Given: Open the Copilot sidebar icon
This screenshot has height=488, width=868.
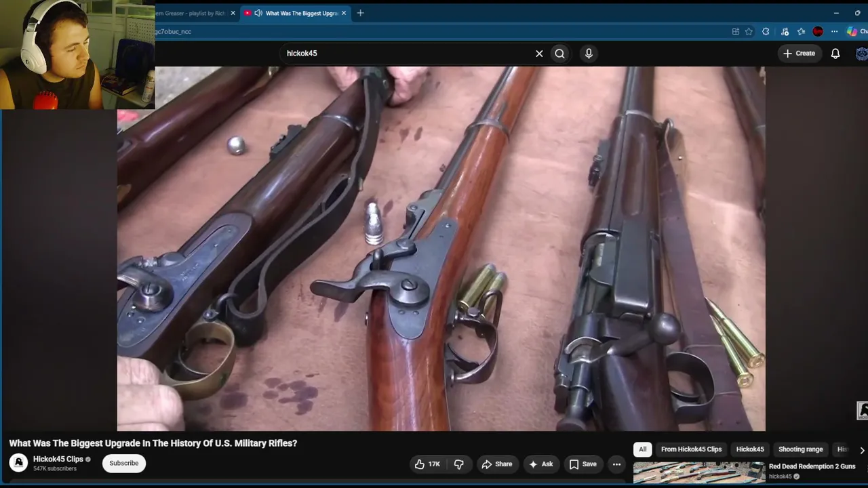Looking at the screenshot, I should click(x=852, y=31).
